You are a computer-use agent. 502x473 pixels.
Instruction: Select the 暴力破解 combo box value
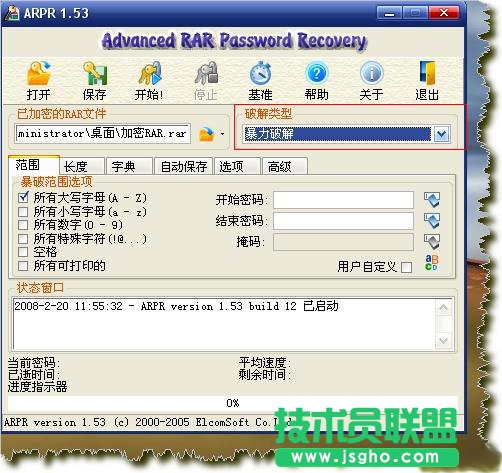(337, 134)
